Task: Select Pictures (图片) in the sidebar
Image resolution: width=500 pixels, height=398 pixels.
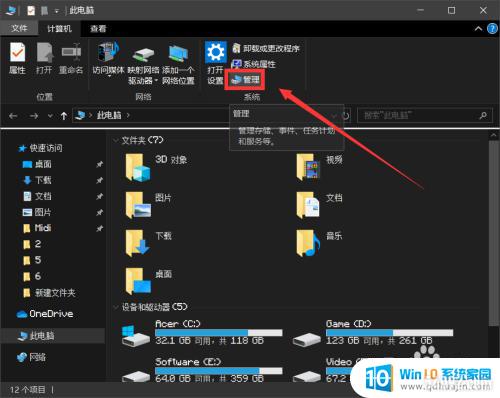Action: tap(37, 212)
